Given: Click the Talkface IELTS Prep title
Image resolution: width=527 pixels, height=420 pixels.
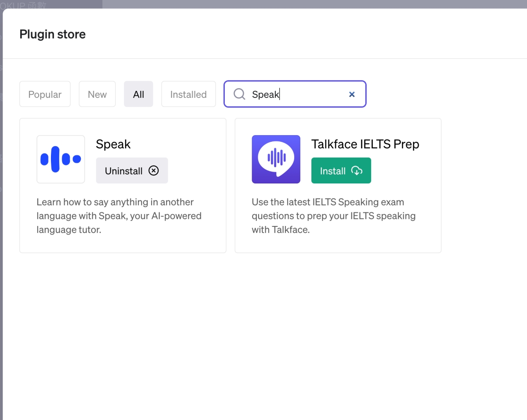Looking at the screenshot, I should [365, 144].
